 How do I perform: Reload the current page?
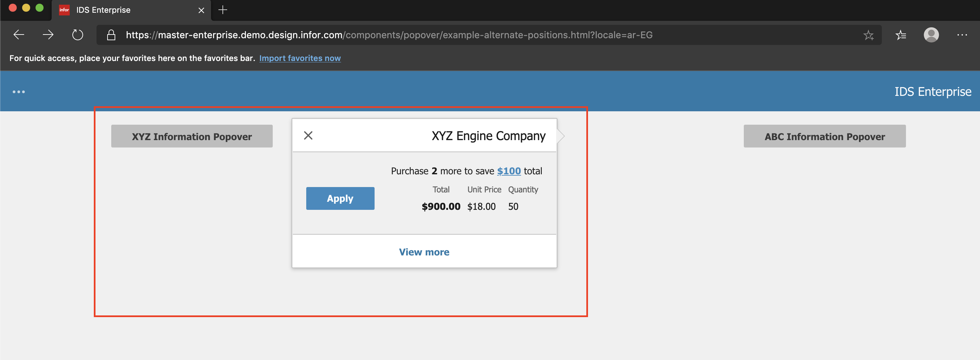point(78,35)
